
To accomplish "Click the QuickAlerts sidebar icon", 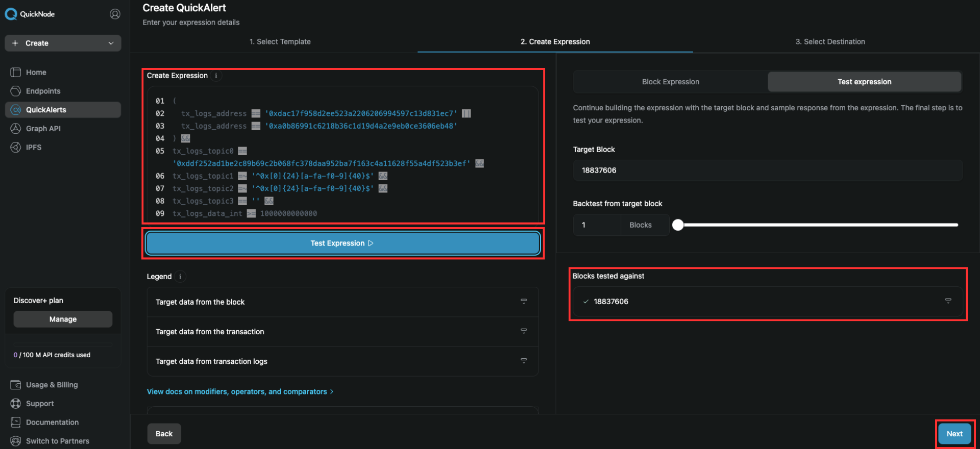I will 16,110.
